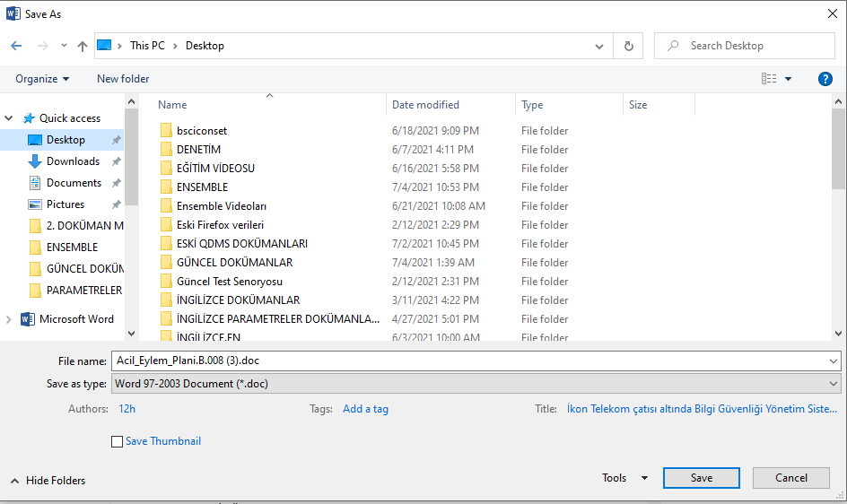Screen dimensions: 847x504
Task: Unpin Documents from Quick access
Action: [116, 183]
